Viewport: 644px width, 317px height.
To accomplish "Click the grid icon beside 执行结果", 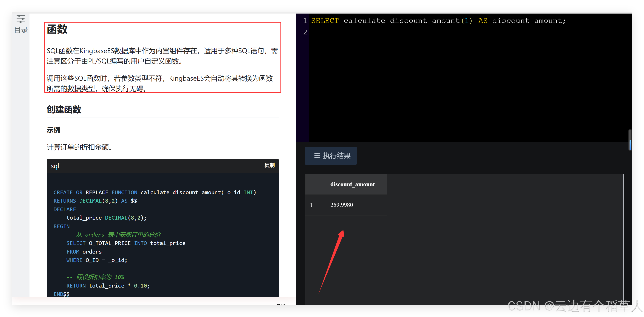I will click(317, 156).
